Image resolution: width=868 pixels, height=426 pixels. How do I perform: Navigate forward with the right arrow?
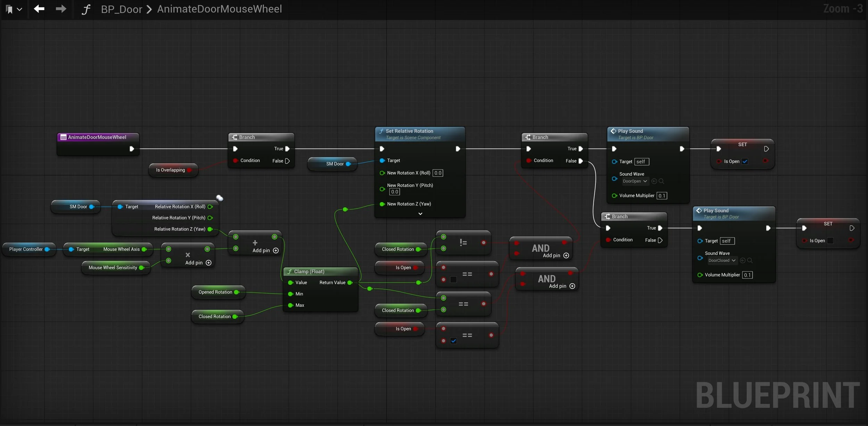click(x=61, y=9)
